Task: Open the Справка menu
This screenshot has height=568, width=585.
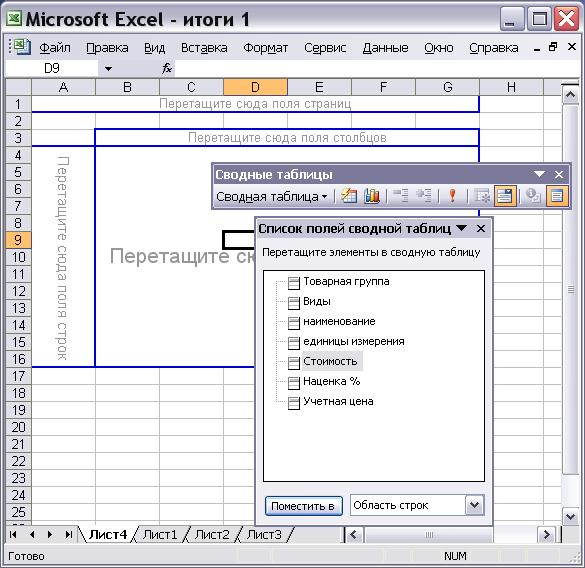Action: (494, 48)
